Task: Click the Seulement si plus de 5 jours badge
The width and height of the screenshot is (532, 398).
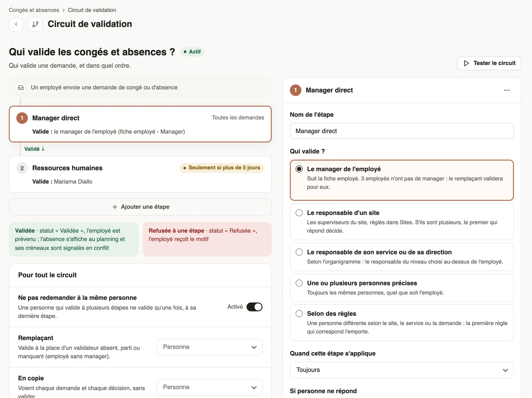Action: pos(222,168)
